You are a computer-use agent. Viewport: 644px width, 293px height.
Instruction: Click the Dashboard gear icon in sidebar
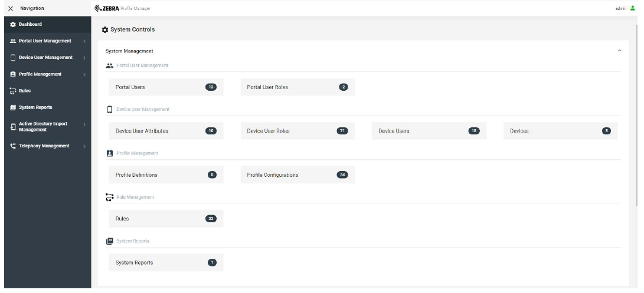[13, 25]
